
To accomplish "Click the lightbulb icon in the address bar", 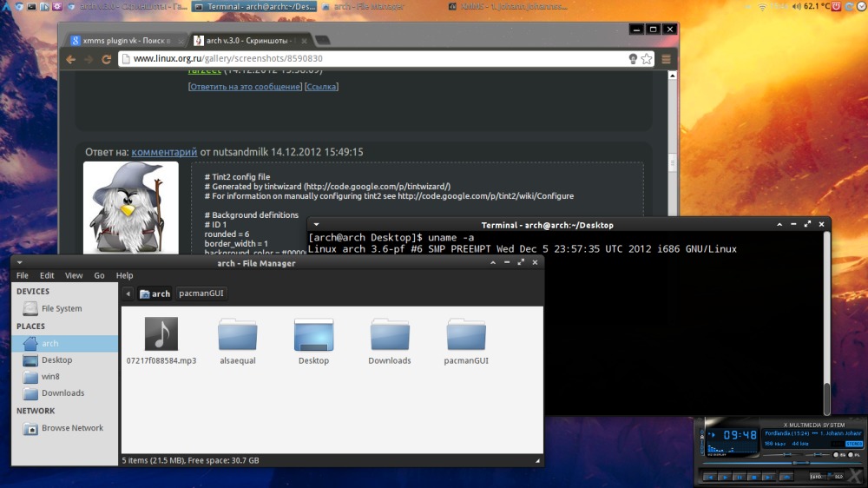I will point(633,59).
